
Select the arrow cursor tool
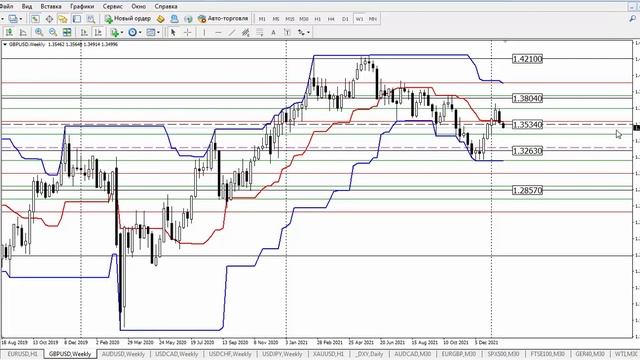click(x=173, y=32)
